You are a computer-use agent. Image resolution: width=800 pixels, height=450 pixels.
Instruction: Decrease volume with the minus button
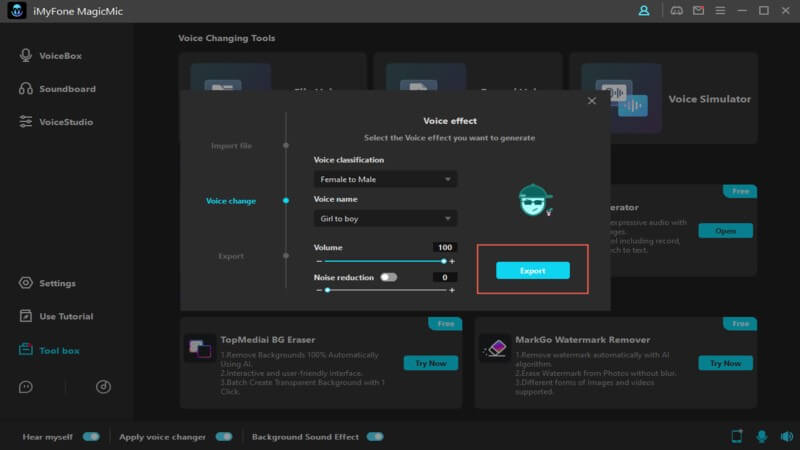pyautogui.click(x=319, y=261)
